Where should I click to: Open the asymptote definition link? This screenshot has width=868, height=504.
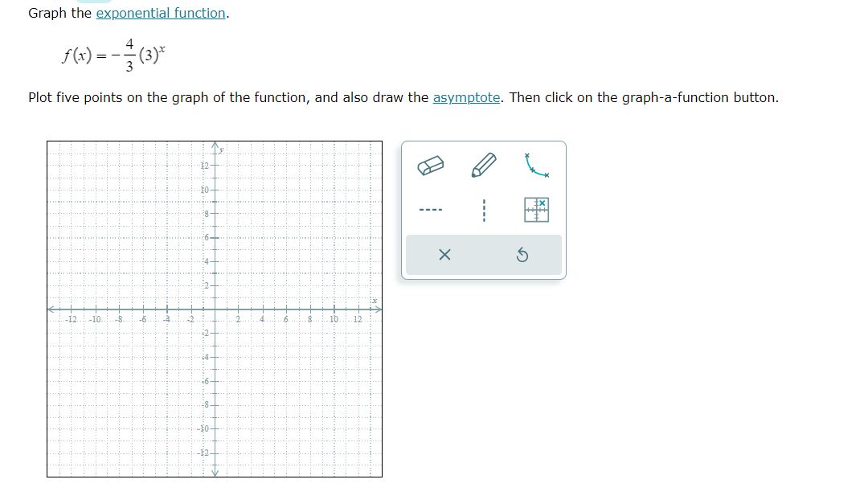(465, 97)
